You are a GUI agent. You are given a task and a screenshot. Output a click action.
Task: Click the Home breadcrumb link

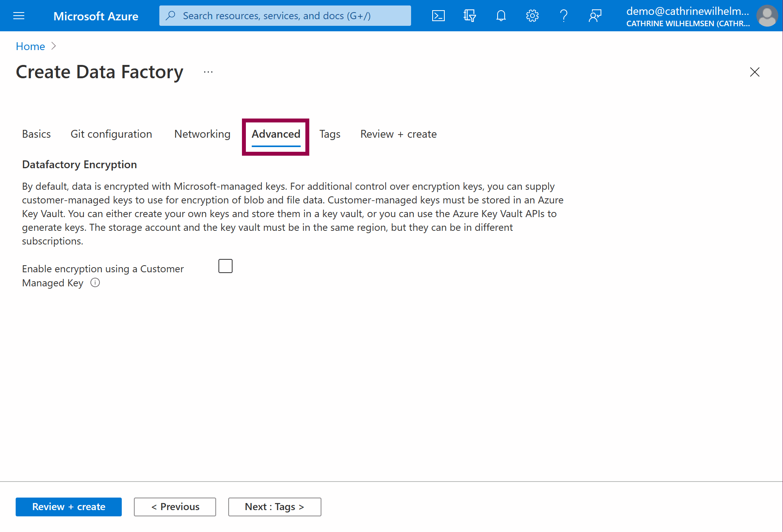pos(30,47)
